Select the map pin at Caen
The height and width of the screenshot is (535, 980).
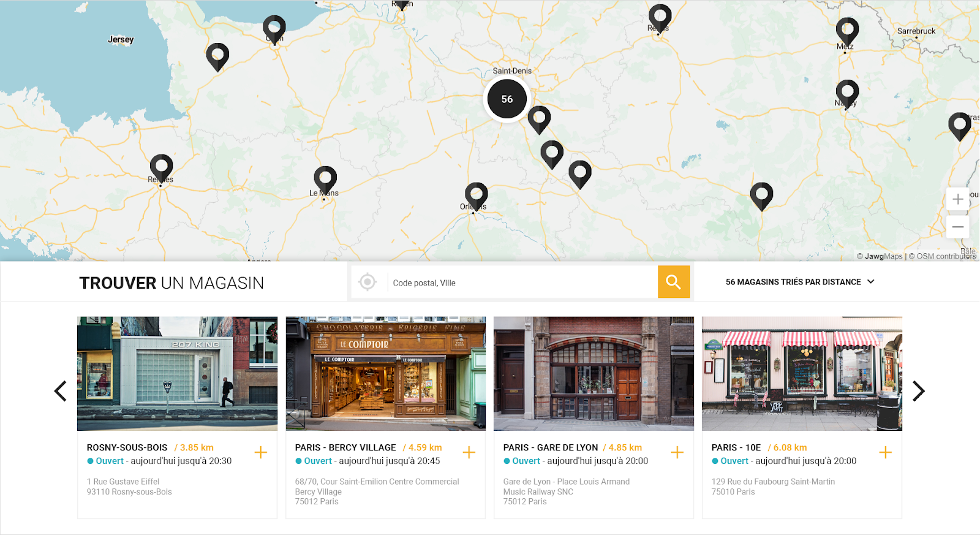[274, 29]
